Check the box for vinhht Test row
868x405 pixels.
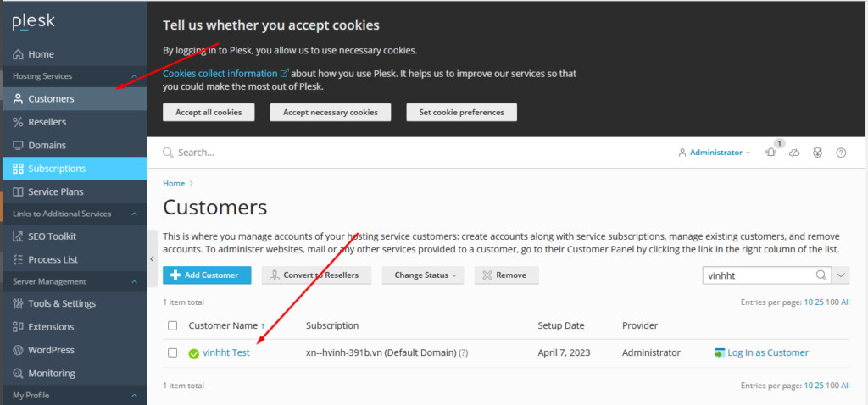(x=173, y=352)
